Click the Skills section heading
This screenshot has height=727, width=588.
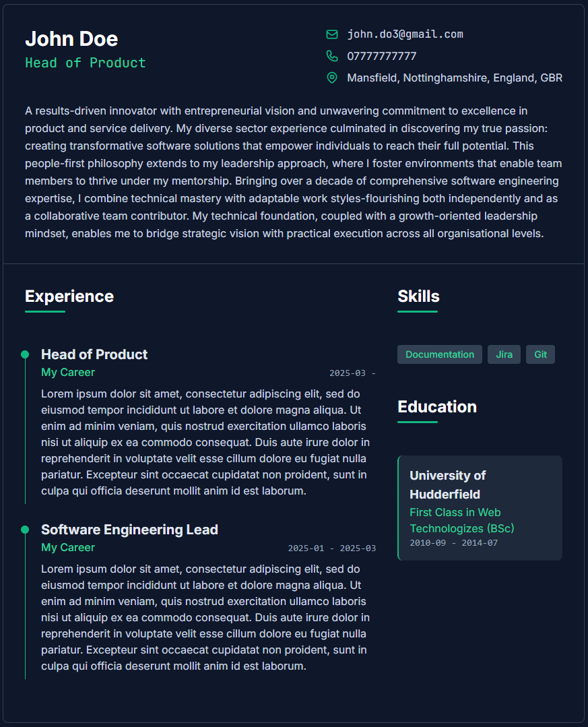[x=418, y=296]
